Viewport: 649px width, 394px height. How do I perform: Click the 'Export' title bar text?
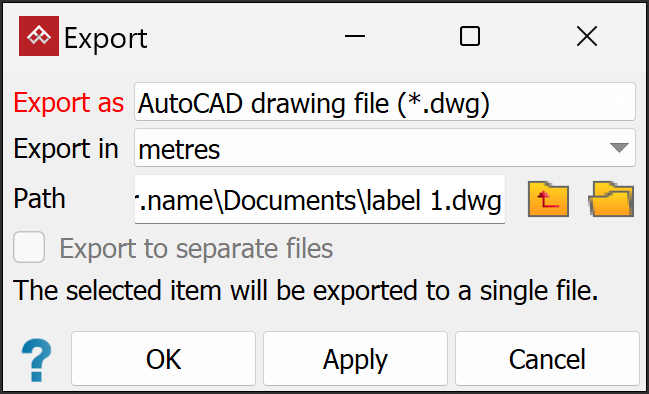(106, 39)
